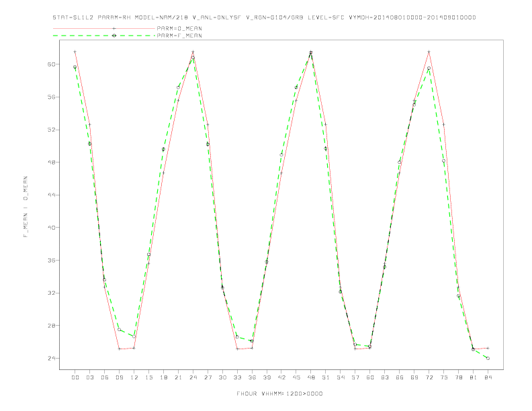Select the F_MEAN circle data point at hour 09
Viewport: 532px width, 411px height.
click(x=119, y=330)
